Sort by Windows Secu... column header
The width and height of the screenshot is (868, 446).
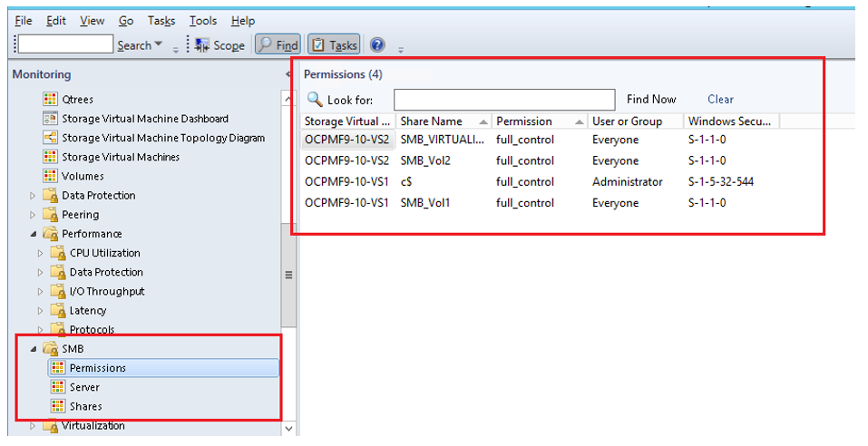coord(731,121)
